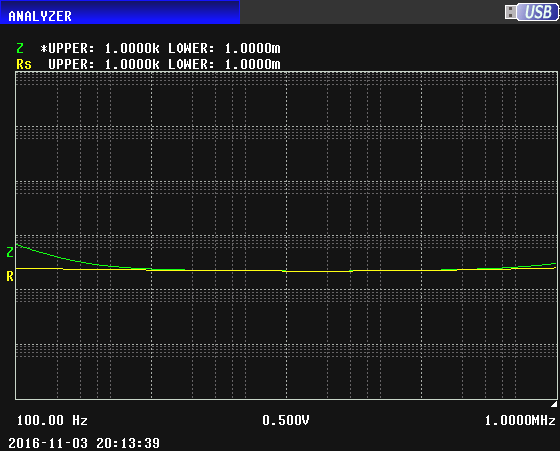The height and width of the screenshot is (451, 560).
Task: Select the ANALYZER mode title bar
Action: (x=120, y=12)
